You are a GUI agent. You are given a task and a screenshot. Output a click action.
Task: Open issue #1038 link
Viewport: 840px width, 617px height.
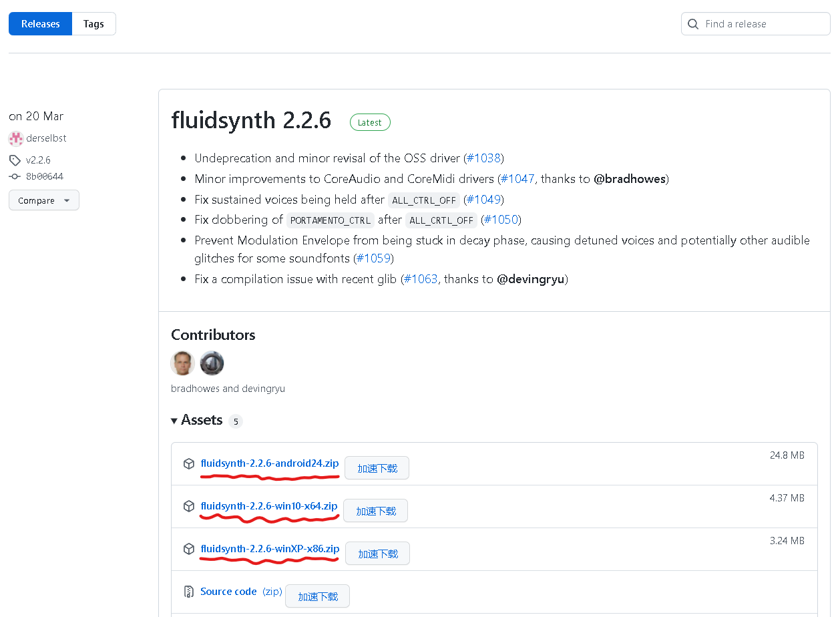coord(483,158)
